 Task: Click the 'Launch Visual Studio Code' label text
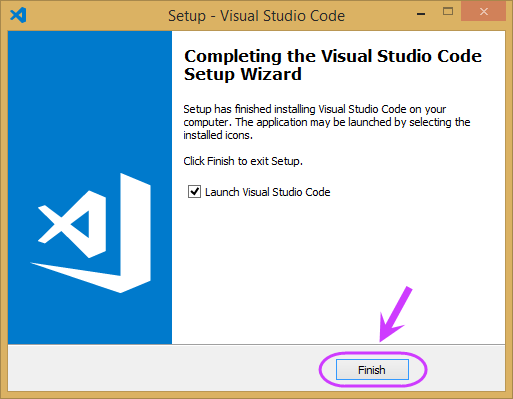(267, 192)
